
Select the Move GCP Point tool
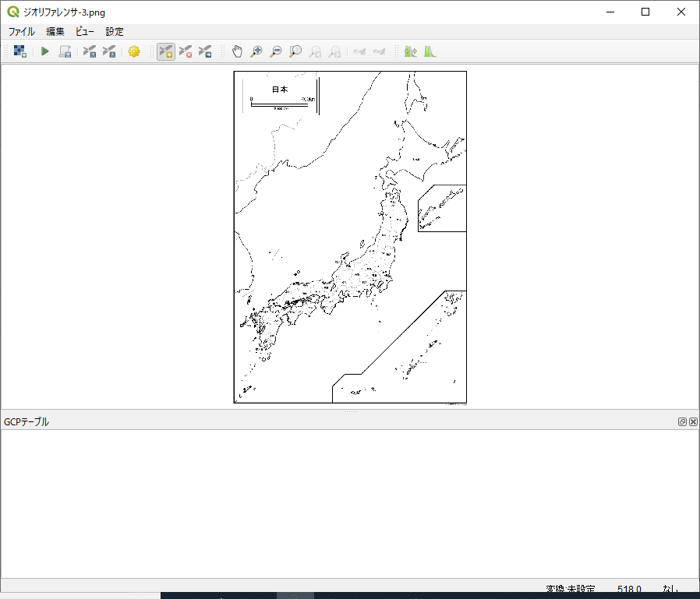click(205, 51)
